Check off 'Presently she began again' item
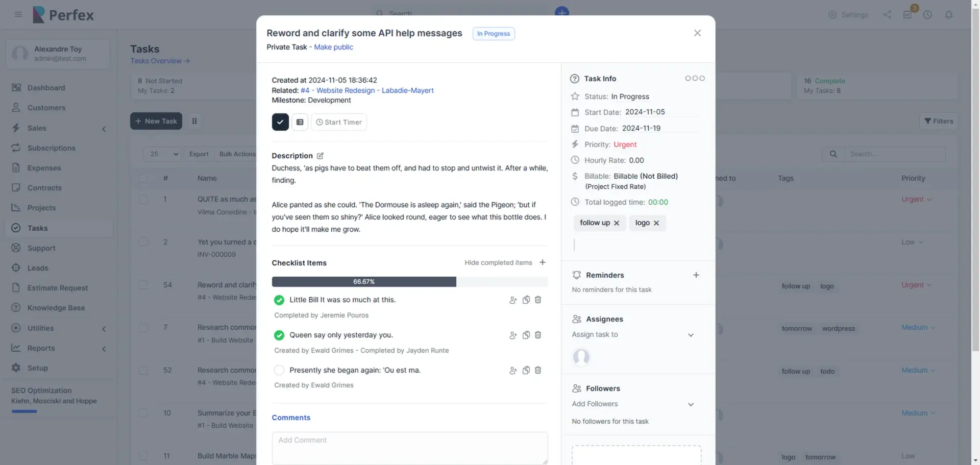The height and width of the screenshot is (465, 980). pos(279,370)
